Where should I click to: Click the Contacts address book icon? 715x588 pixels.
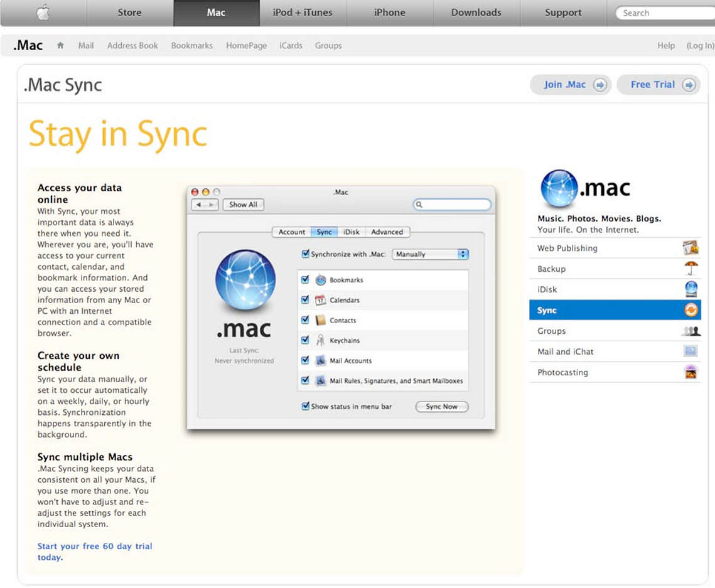(x=321, y=320)
